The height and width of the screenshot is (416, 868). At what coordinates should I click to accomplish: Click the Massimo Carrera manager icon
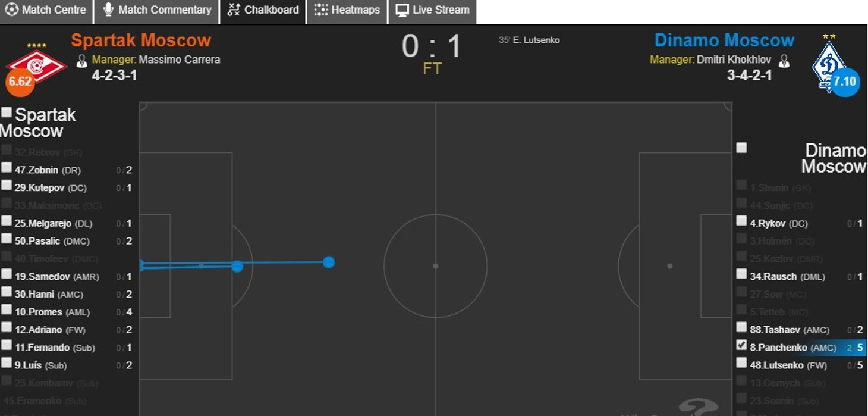click(82, 60)
